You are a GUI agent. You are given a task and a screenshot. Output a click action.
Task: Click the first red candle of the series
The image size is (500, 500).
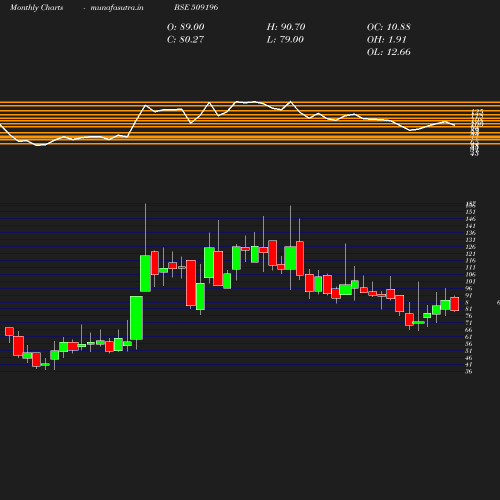click(x=9, y=331)
